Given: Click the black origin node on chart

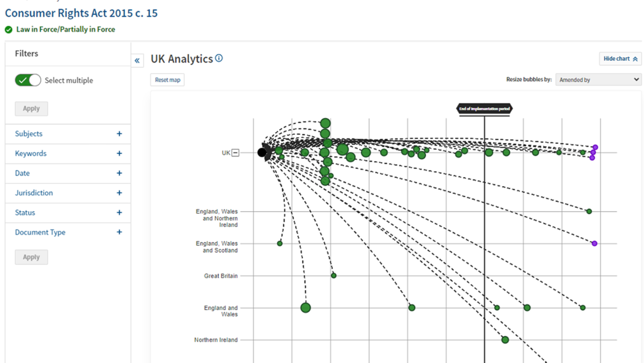Looking at the screenshot, I should [x=262, y=152].
